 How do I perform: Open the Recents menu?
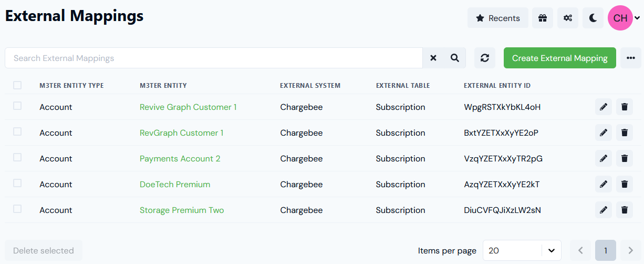coord(497,18)
